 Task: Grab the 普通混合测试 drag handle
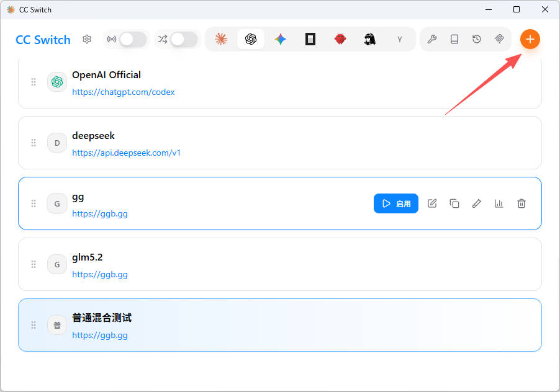coord(34,325)
